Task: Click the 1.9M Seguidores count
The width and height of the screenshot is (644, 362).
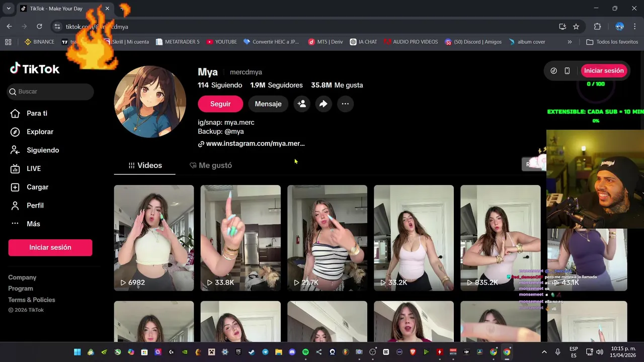Action: click(276, 85)
